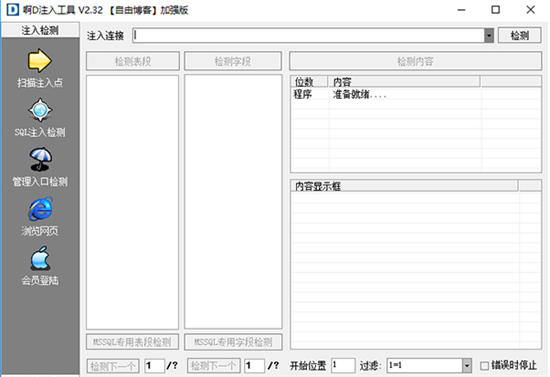Focus the table counter field next to first 检测下一个

(x=155, y=366)
